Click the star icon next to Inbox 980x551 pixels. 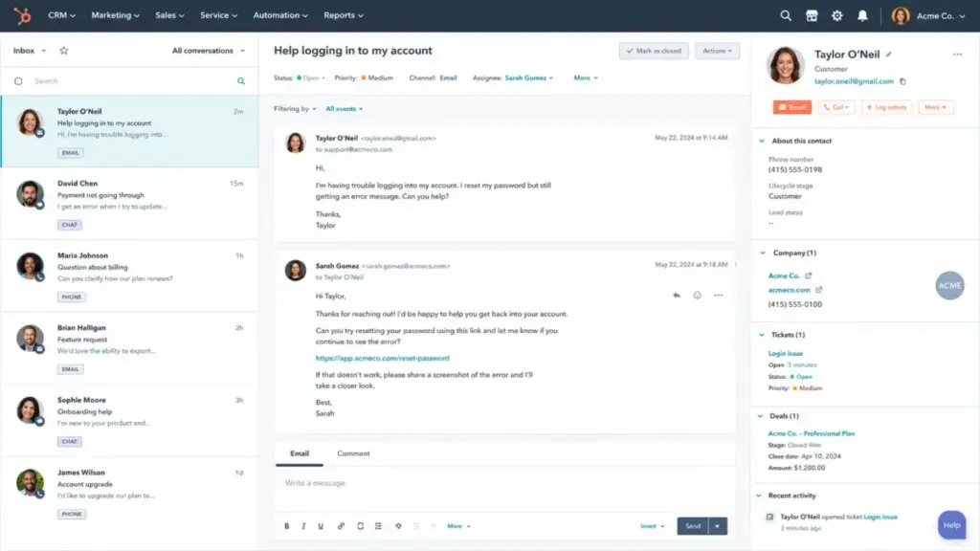tap(64, 51)
